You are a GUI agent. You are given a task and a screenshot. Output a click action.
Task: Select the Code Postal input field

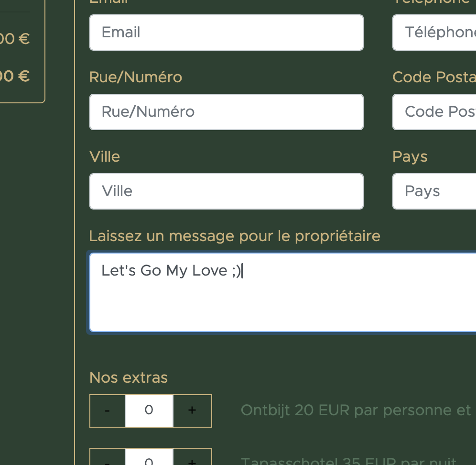point(434,112)
